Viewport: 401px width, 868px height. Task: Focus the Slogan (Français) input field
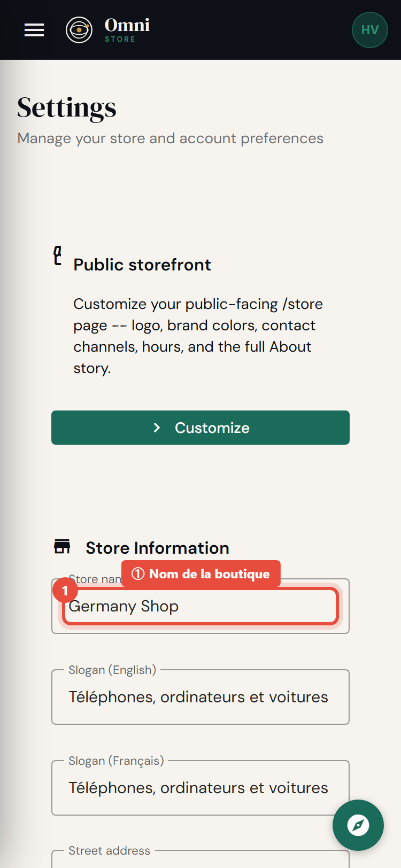pyautogui.click(x=200, y=788)
